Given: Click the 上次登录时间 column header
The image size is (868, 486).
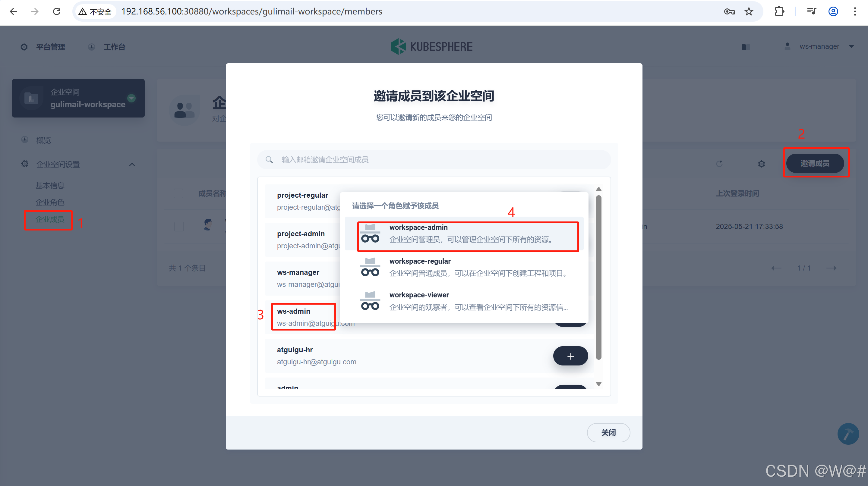Looking at the screenshot, I should coord(737,193).
